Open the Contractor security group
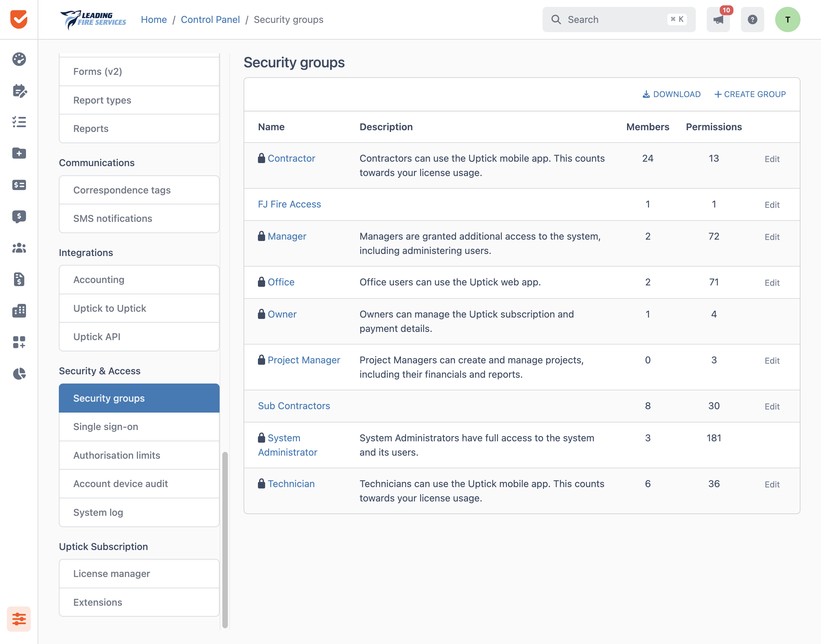This screenshot has width=821, height=644. pos(291,158)
